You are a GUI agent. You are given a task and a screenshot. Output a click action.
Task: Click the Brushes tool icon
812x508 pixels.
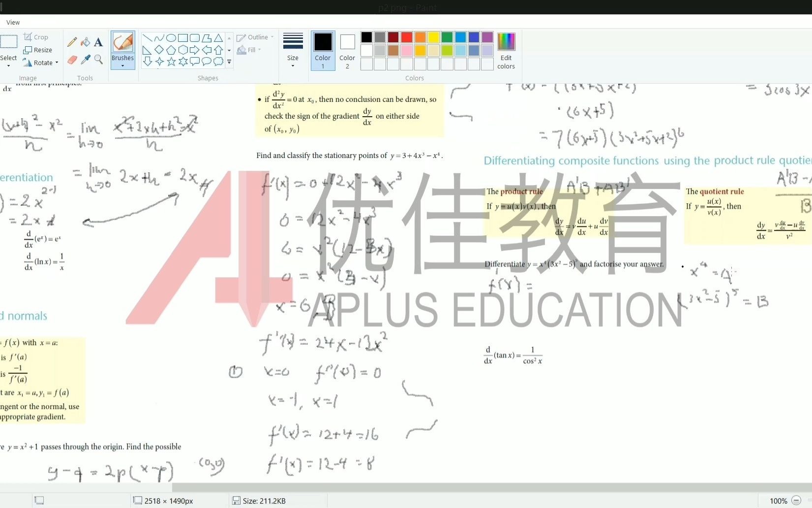point(122,42)
